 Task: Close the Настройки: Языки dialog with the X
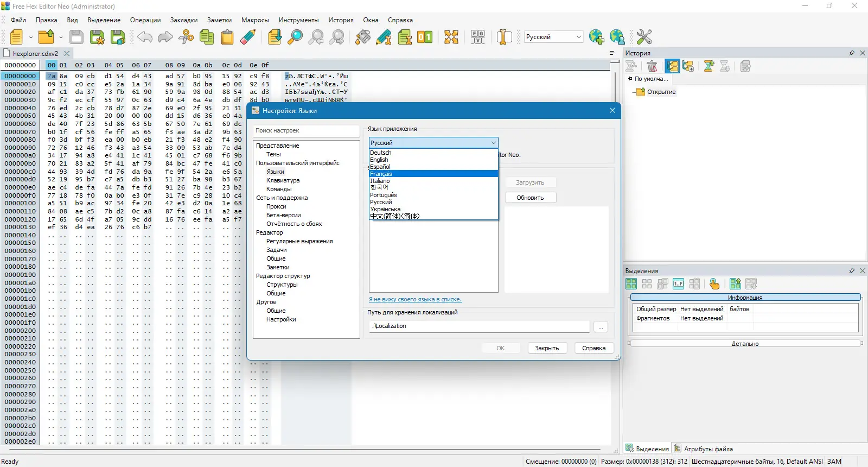coord(612,110)
